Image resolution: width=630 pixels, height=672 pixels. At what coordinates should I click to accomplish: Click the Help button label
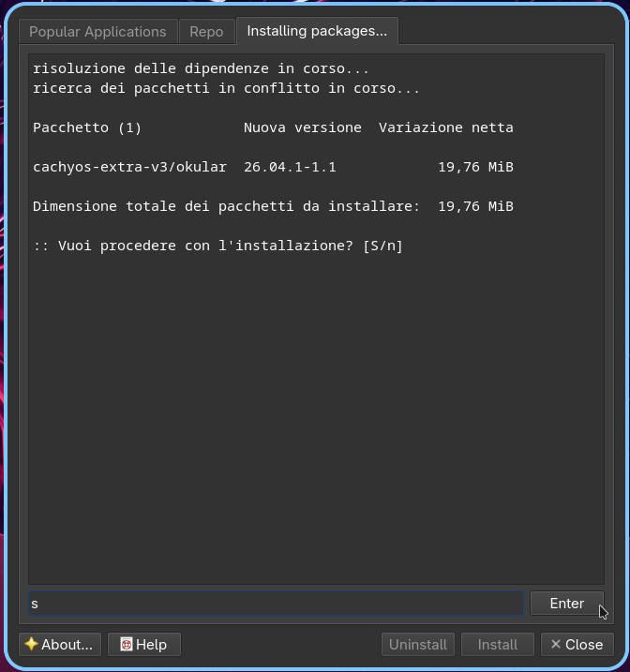[151, 644]
